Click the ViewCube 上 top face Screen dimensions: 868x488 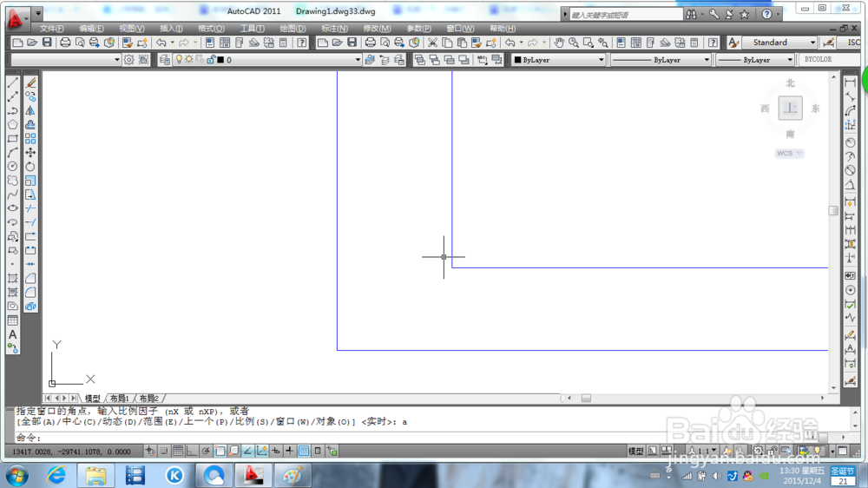790,108
